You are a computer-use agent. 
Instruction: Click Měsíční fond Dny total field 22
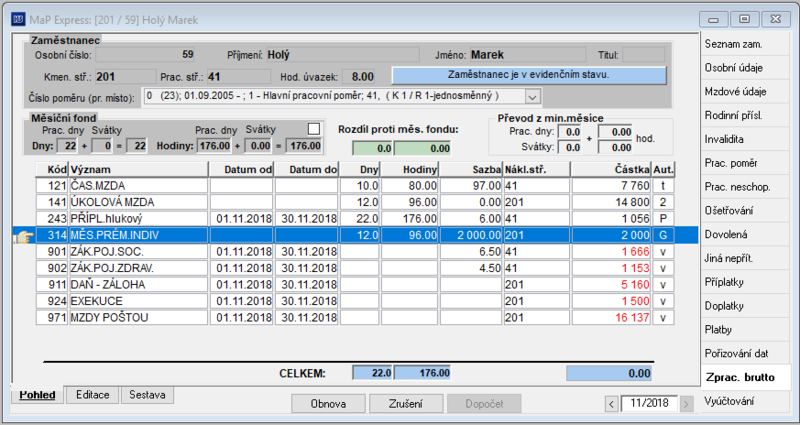[136, 146]
